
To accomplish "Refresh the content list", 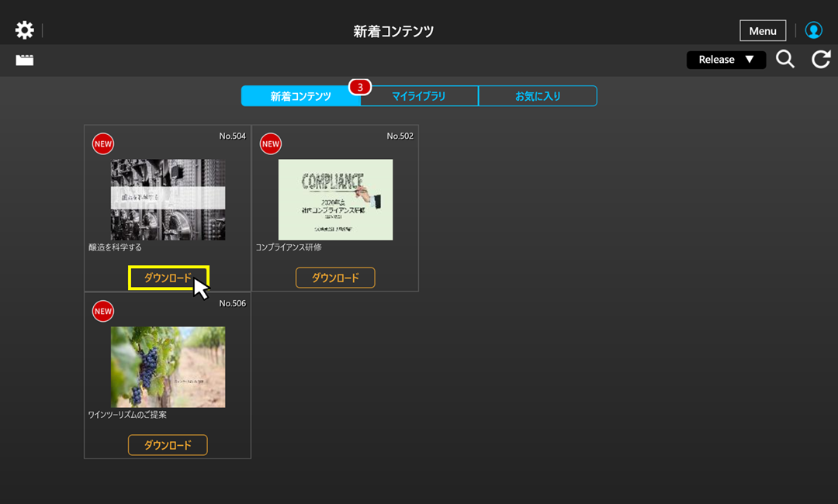I will tap(821, 59).
